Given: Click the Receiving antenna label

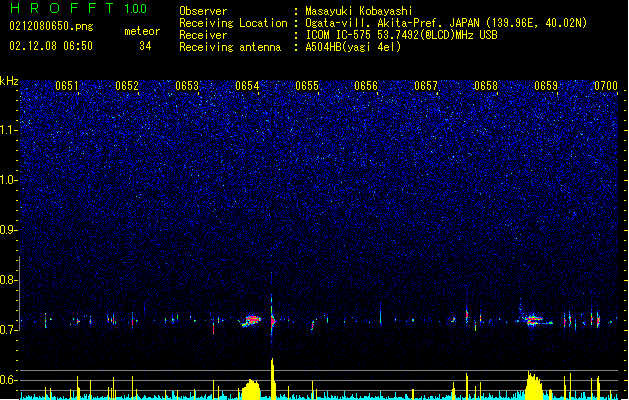Looking at the screenshot, I should pos(230,47).
